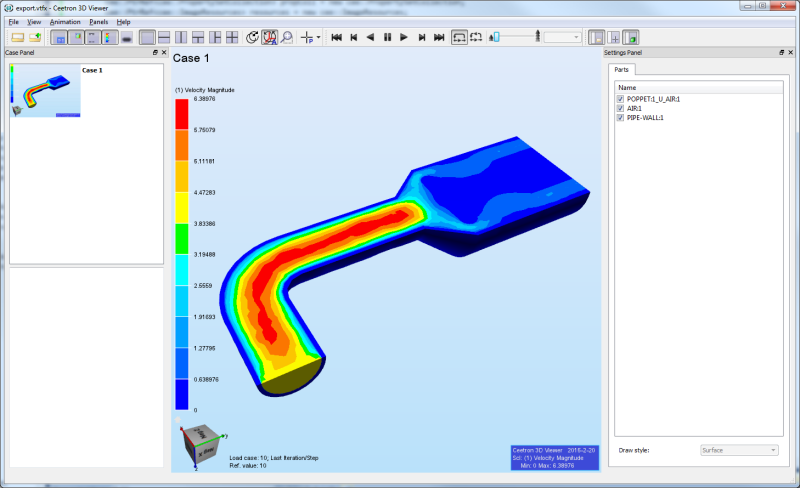Open the Draw style dropdown
The height and width of the screenshot is (488, 800).
[x=739, y=450]
